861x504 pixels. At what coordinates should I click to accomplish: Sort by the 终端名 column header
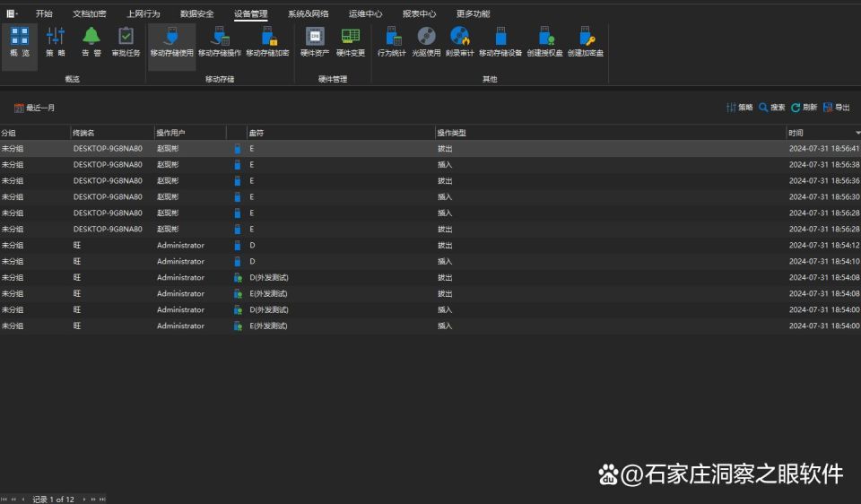[112, 133]
